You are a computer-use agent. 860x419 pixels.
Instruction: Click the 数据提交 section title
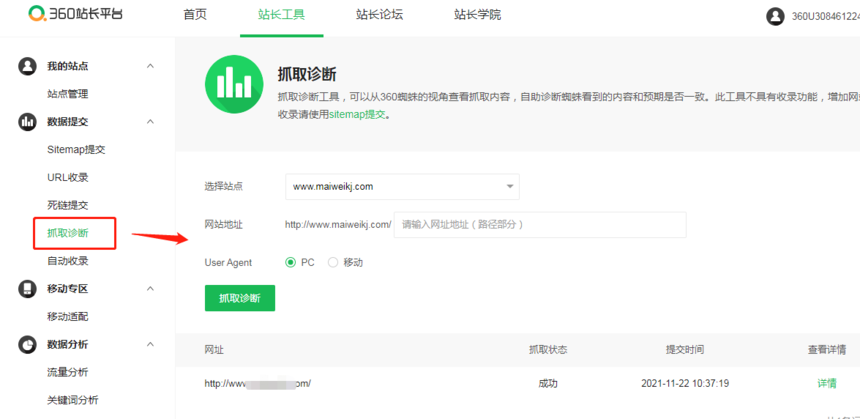click(67, 122)
